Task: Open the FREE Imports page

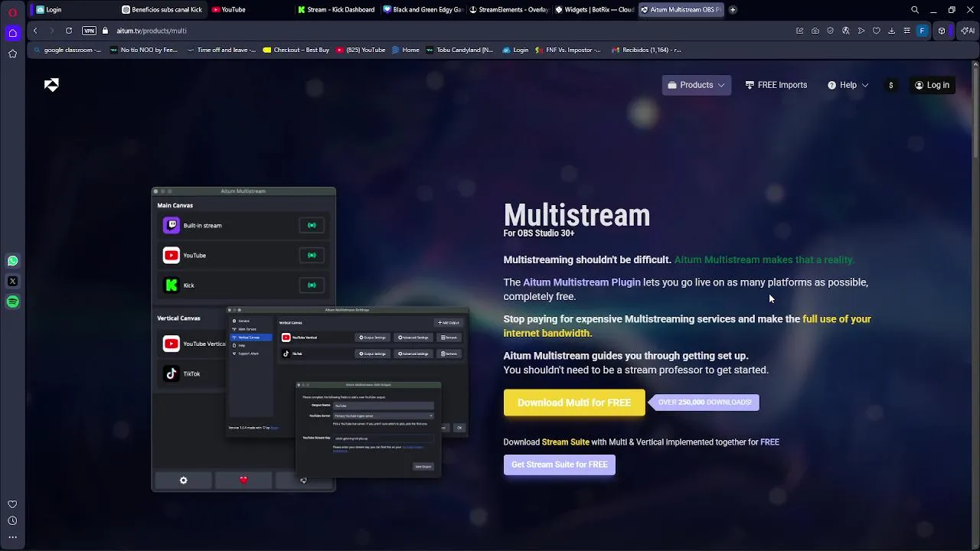Action: point(776,85)
